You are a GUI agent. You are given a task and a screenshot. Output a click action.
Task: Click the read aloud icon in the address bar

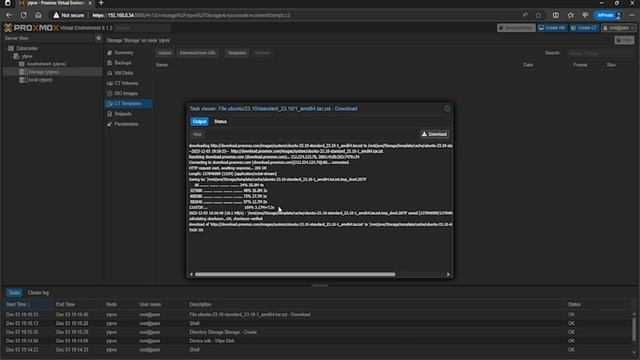[525, 15]
